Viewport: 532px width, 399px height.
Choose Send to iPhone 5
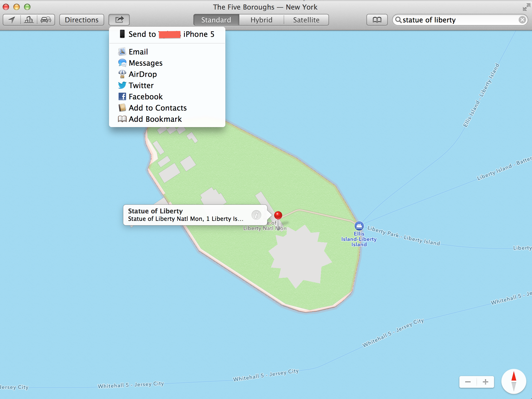click(167, 34)
